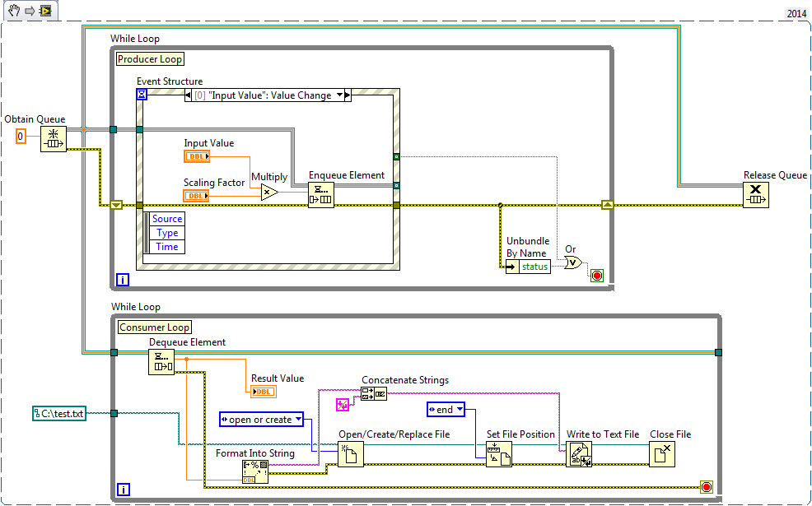Click the Obtain Queue function node

click(53, 139)
